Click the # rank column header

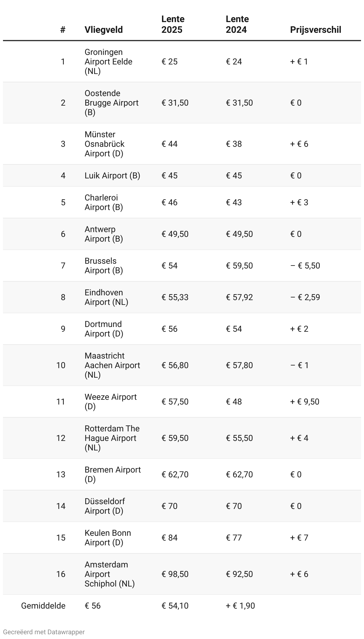pos(63,30)
